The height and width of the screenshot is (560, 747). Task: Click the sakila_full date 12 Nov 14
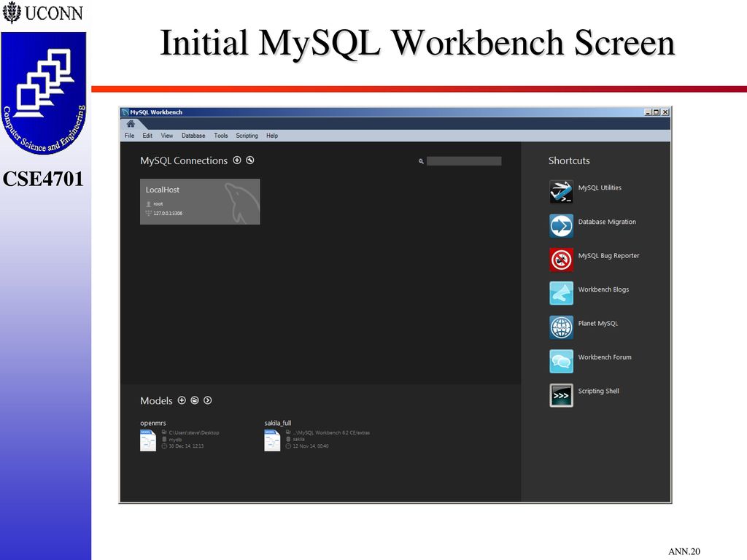point(311,446)
